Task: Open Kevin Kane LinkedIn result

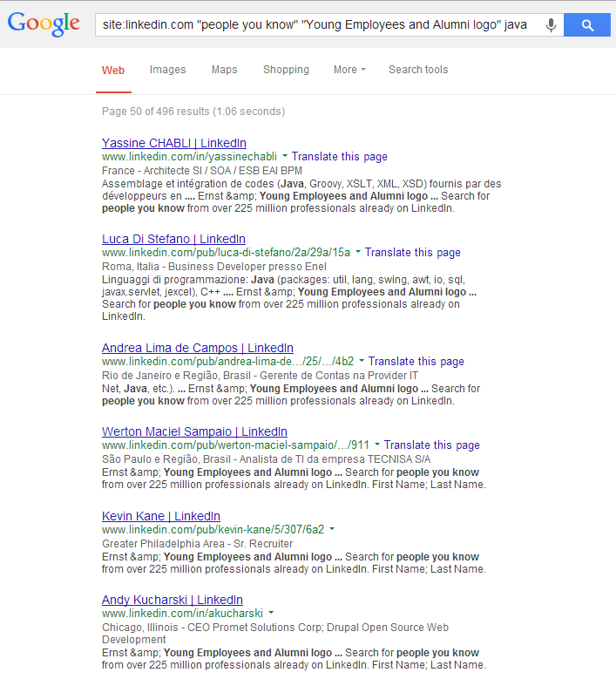Action: 161,516
